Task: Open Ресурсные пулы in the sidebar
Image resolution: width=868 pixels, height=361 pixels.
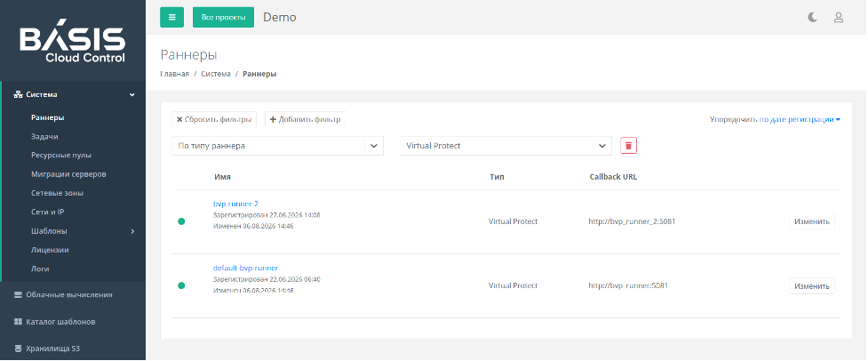Action: [61, 156]
